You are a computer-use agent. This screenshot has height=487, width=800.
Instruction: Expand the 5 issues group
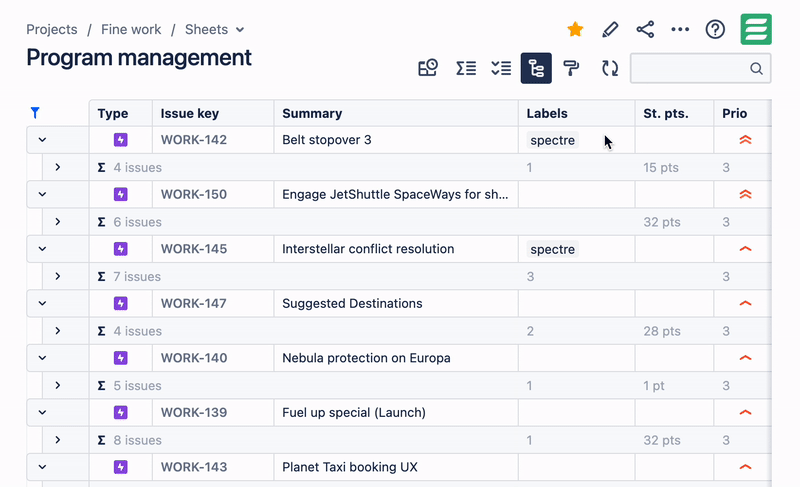pos(58,386)
